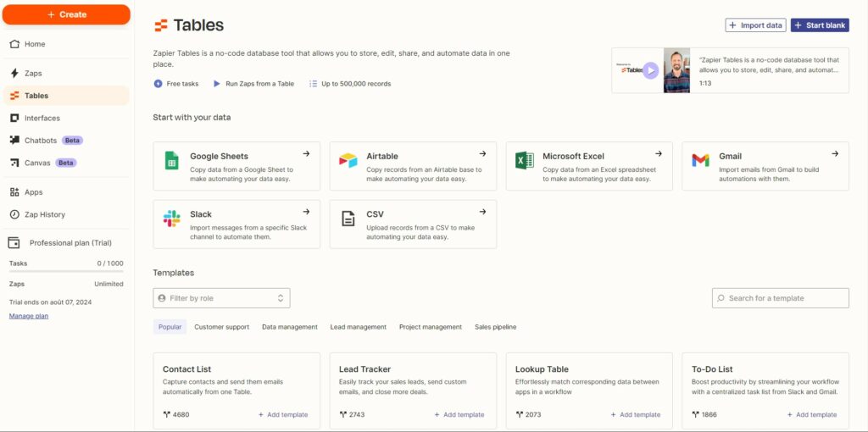Open the Zaps lightning bolt icon

click(x=14, y=73)
